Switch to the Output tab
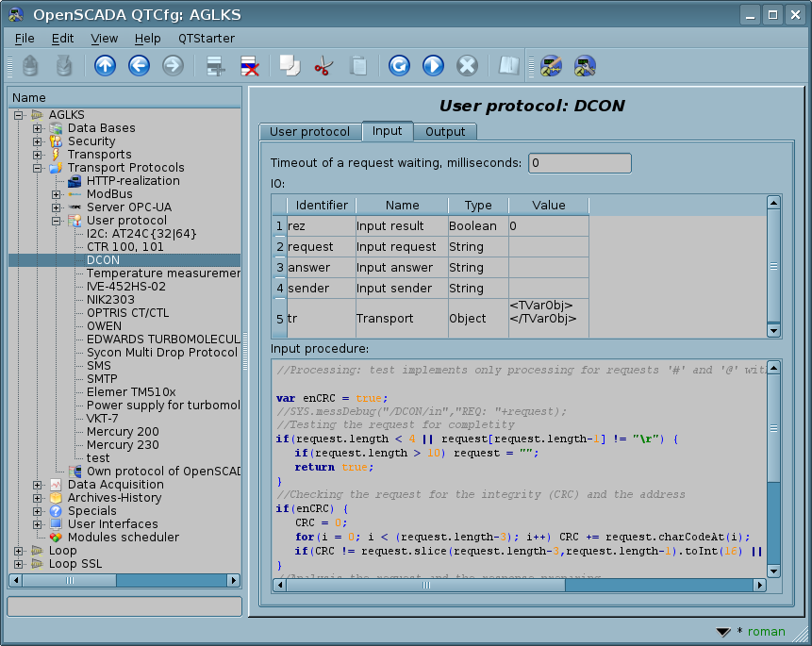Screen dimensions: 812x646 click(x=445, y=132)
